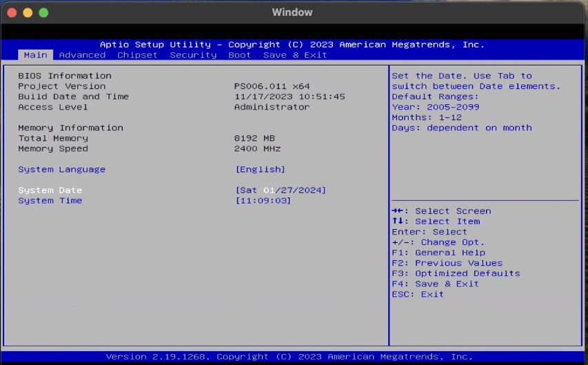Click the Access Level label

53,108
